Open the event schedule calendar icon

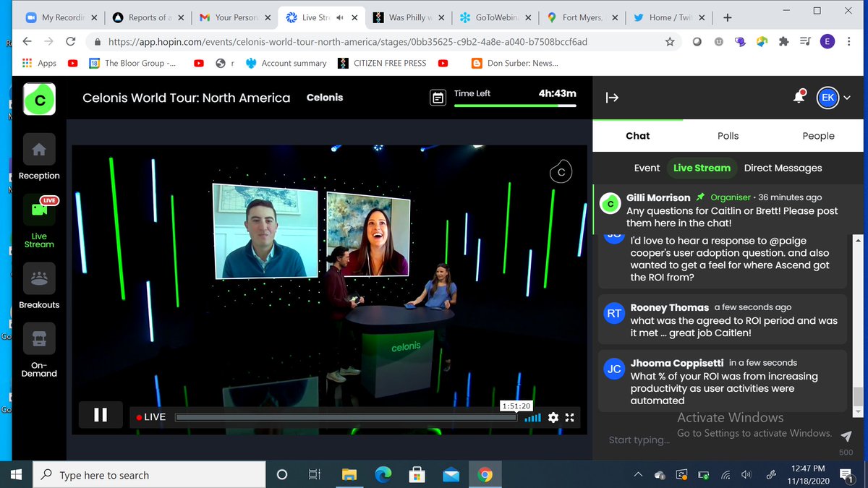pyautogui.click(x=438, y=98)
